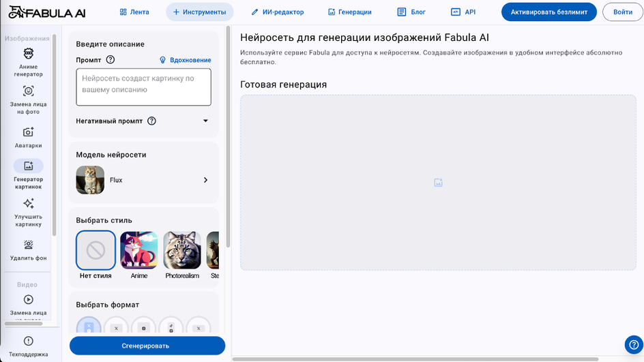Expand the negative prompt section
Viewport: 644px width, 362px height.
coord(205,121)
